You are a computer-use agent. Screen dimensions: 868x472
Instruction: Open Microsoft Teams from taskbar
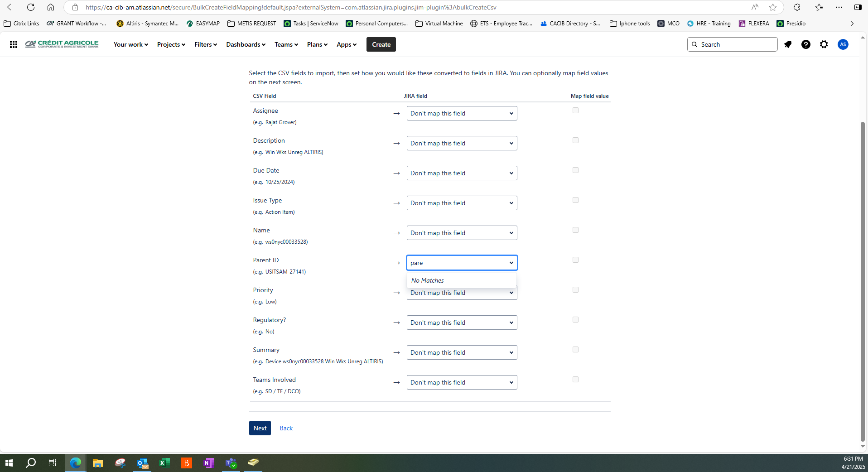point(231,462)
